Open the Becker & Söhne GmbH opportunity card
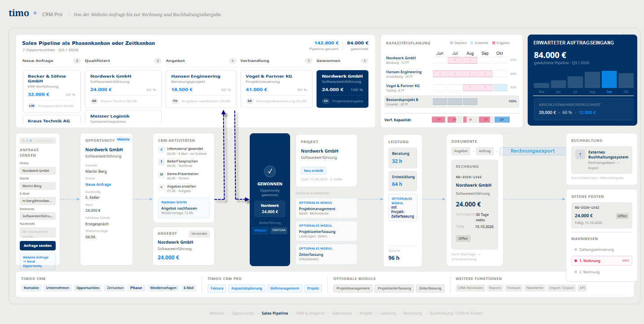644x324 pixels. click(52, 91)
